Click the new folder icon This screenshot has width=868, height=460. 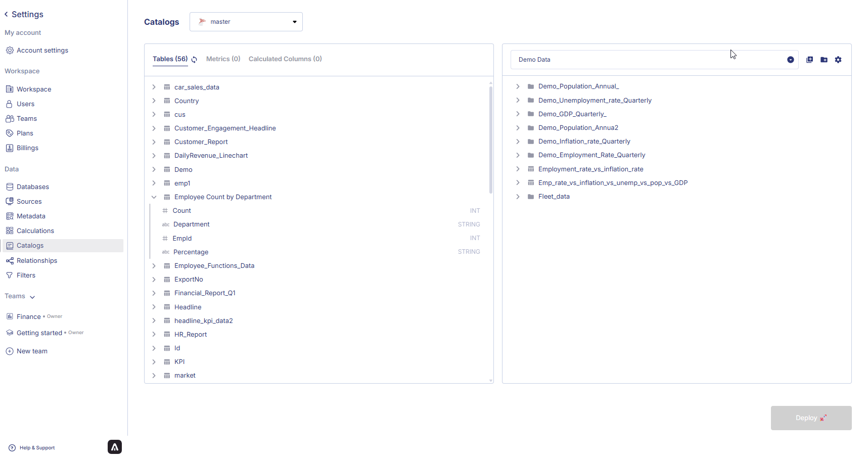click(x=824, y=60)
